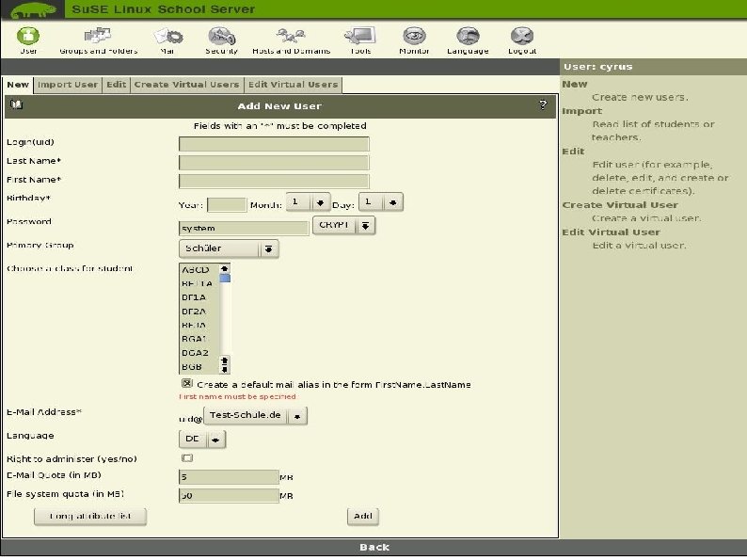Image resolution: width=747 pixels, height=560 pixels.
Task: Open the Edit Virtual Users tab
Action: coord(293,85)
